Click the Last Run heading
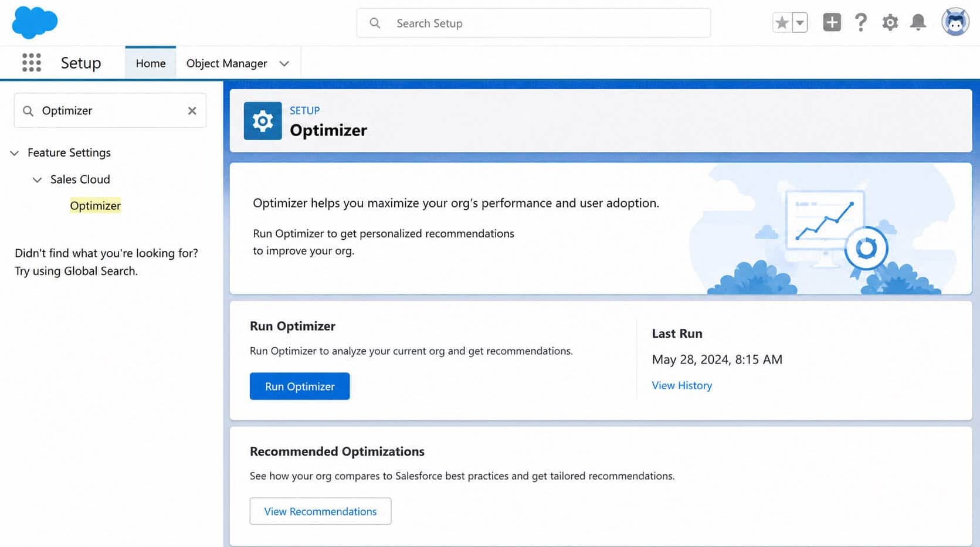The height and width of the screenshot is (547, 980). (x=677, y=334)
